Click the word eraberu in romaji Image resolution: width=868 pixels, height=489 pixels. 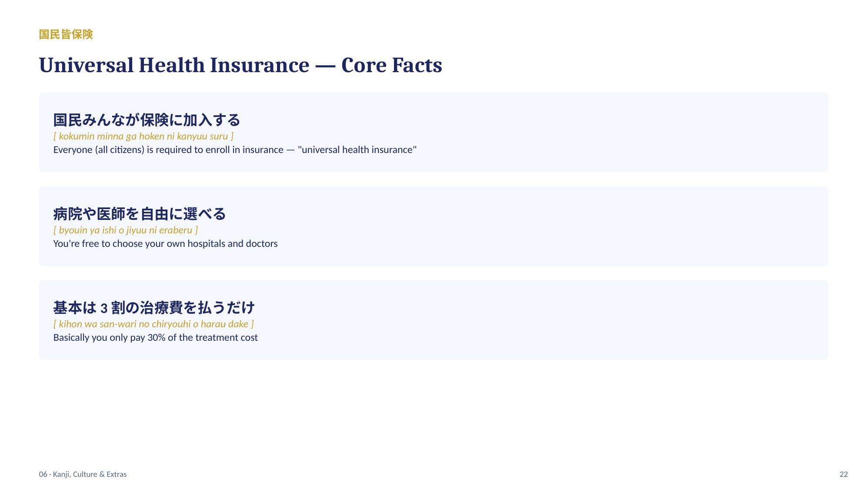pos(176,230)
